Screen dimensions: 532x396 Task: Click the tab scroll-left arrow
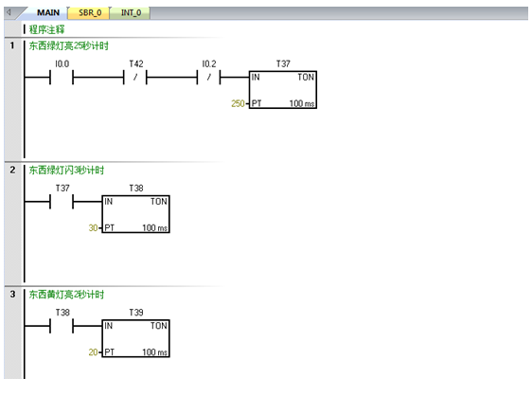click(9, 12)
